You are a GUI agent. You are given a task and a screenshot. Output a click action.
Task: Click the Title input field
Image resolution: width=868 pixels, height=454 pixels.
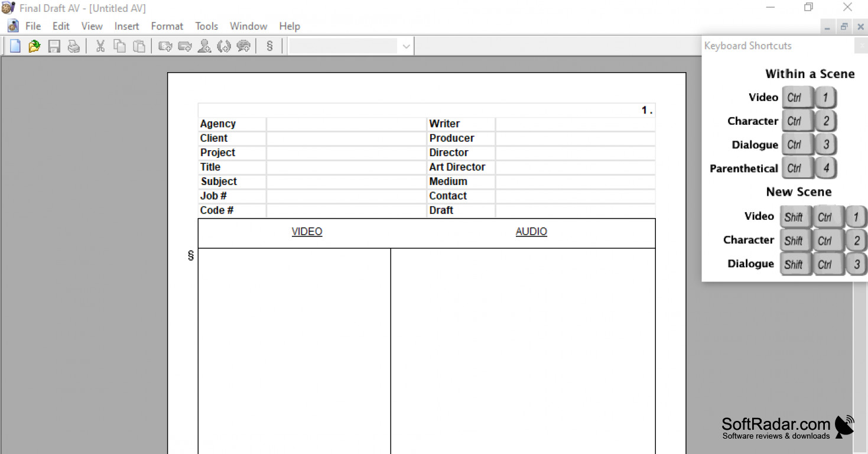click(346, 167)
